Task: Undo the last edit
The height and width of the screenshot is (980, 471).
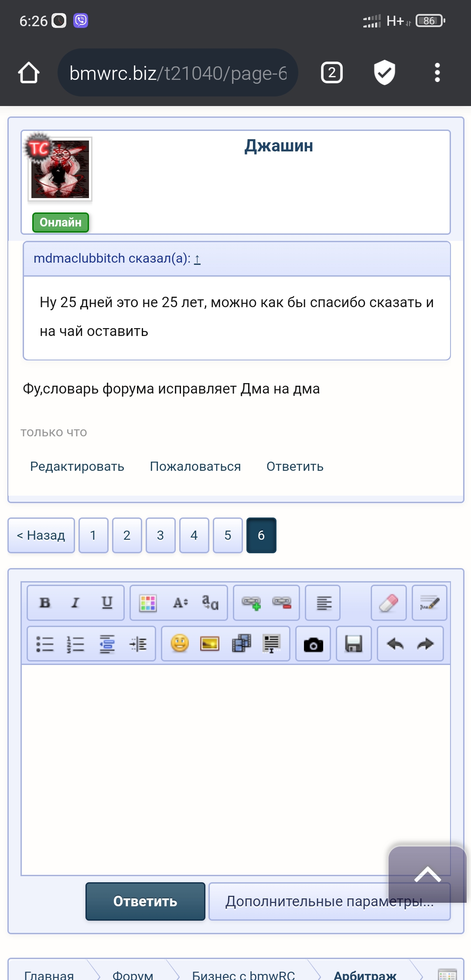Action: click(x=396, y=644)
